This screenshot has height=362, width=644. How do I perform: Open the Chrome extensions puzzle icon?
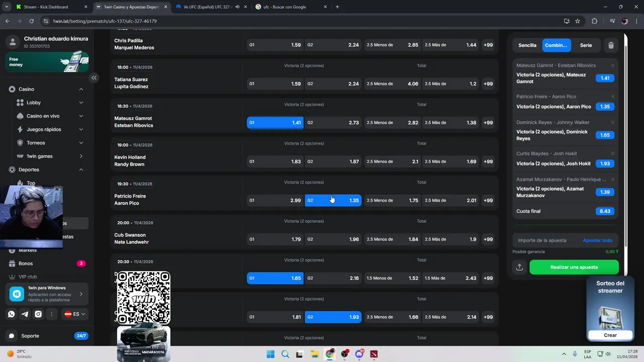(595, 21)
